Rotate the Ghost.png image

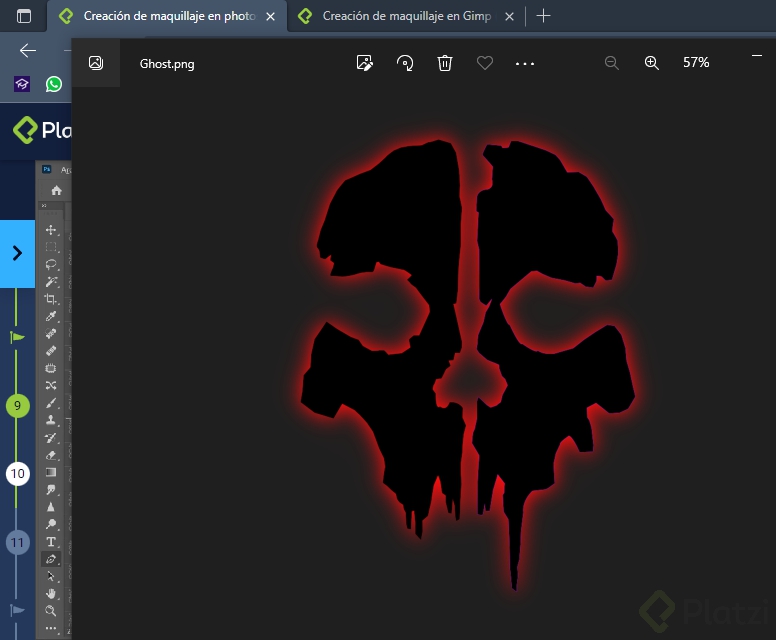[x=405, y=63]
